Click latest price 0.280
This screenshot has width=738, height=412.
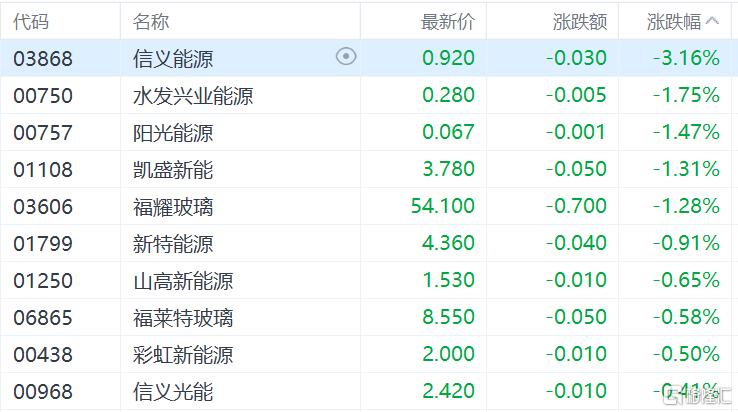[x=449, y=95]
